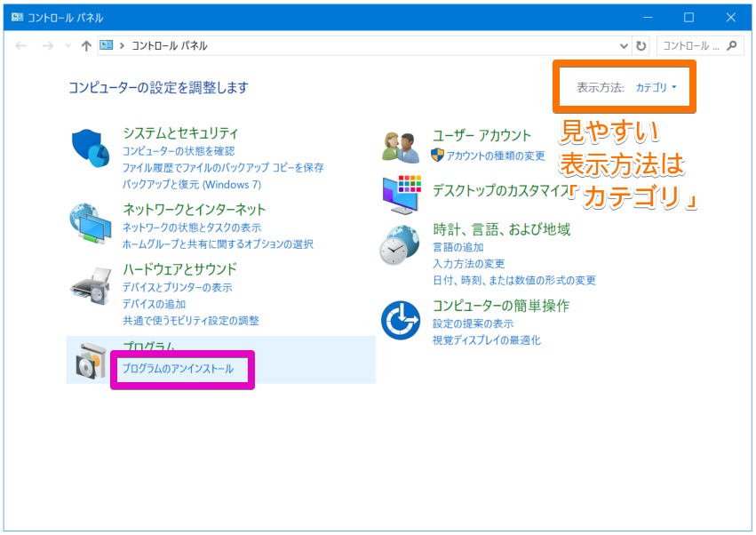Open the カテゴリ view-by dropdown
The image size is (756, 535).
click(x=656, y=87)
